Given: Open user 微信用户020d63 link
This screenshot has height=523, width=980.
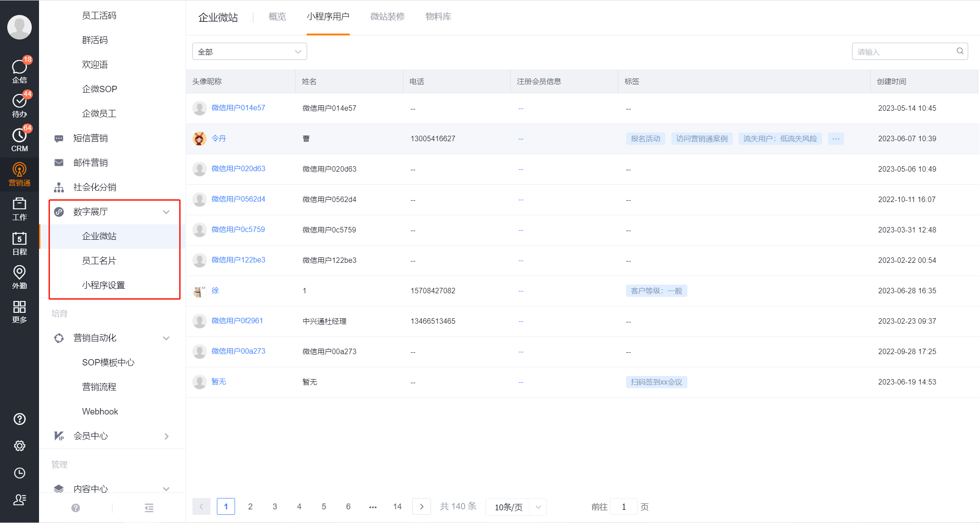Looking at the screenshot, I should point(238,169).
